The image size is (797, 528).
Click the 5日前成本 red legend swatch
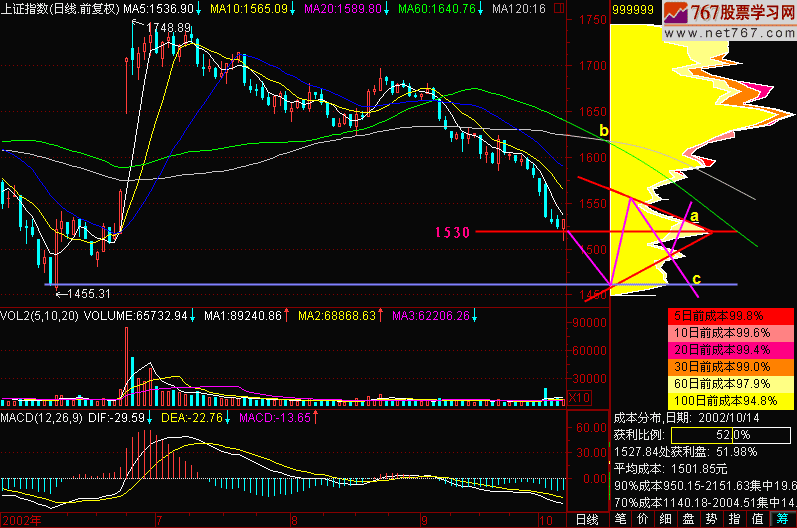pos(730,314)
